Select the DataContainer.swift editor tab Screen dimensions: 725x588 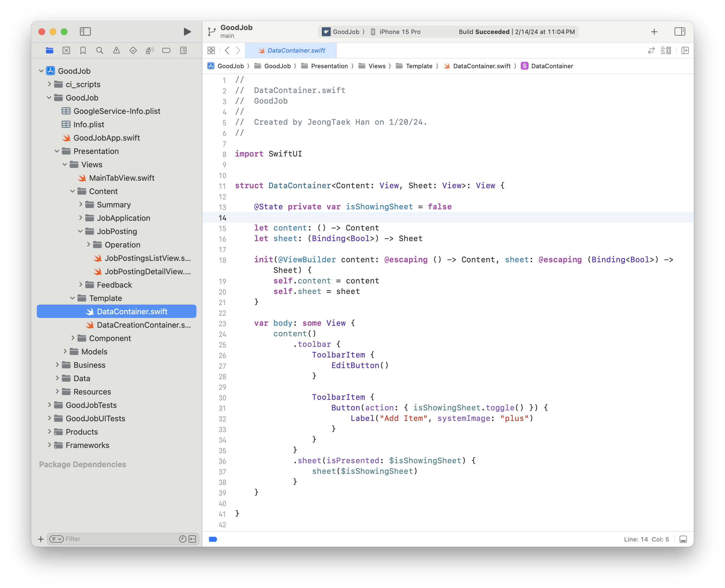point(291,50)
